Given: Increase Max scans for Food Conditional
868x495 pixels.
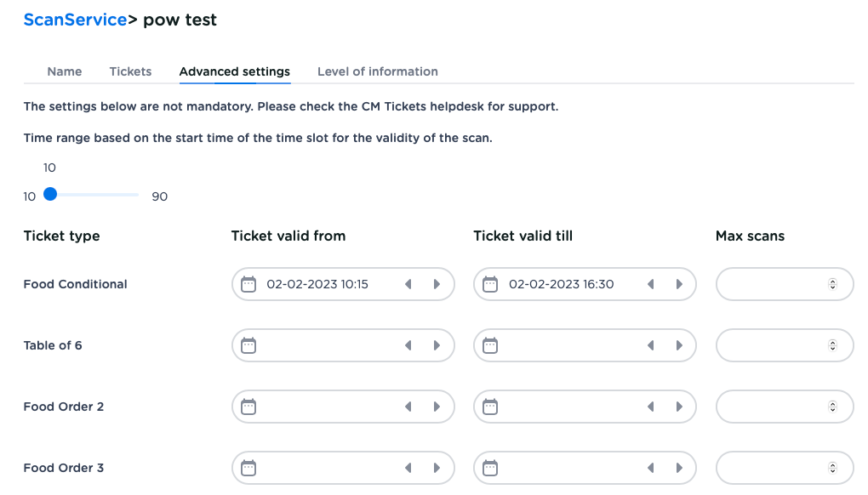Looking at the screenshot, I should pos(833,281).
